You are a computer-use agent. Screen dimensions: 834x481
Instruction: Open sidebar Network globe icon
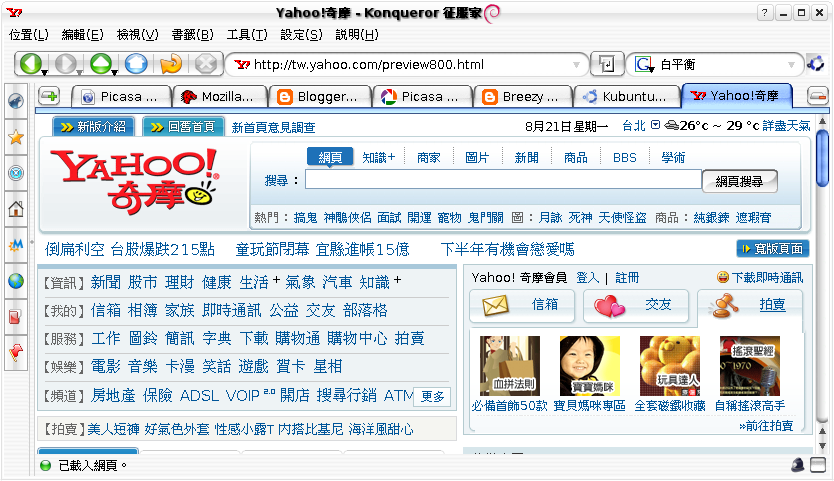[16, 281]
